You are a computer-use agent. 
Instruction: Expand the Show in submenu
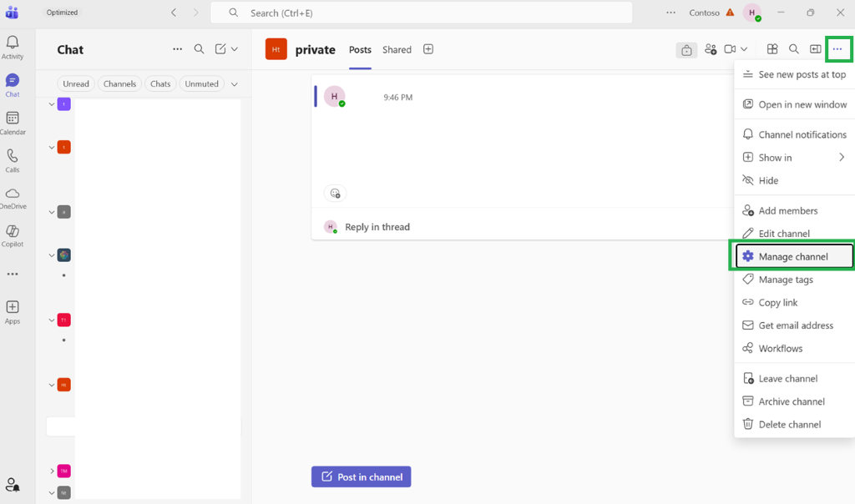(x=795, y=158)
